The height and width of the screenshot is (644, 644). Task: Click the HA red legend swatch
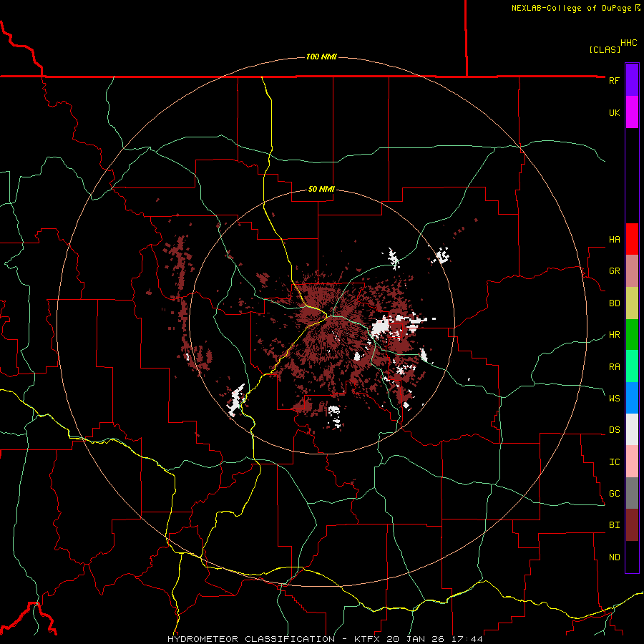pyautogui.click(x=632, y=239)
